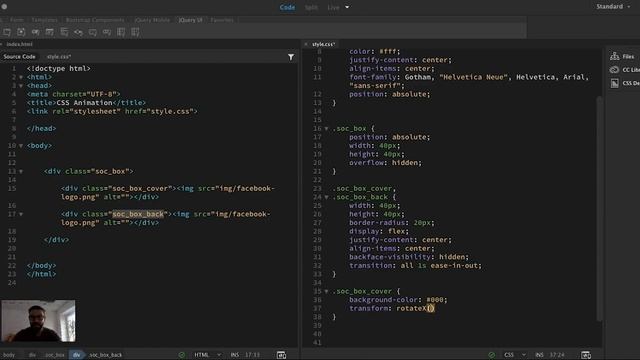The width and height of the screenshot is (640, 360).
Task: Collapse the soc_box div on line 13
Action: [x=21, y=171]
